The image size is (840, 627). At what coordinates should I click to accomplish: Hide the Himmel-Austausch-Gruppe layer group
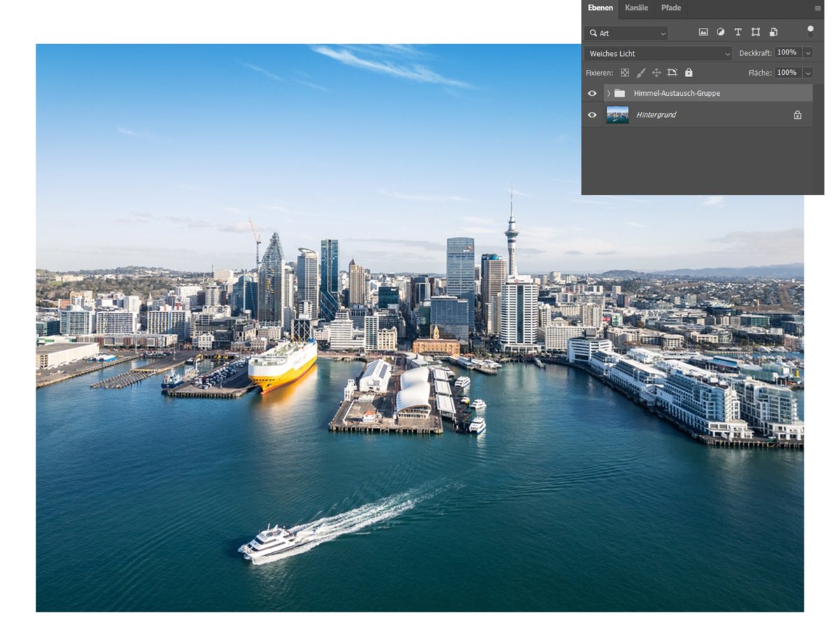[x=592, y=92]
